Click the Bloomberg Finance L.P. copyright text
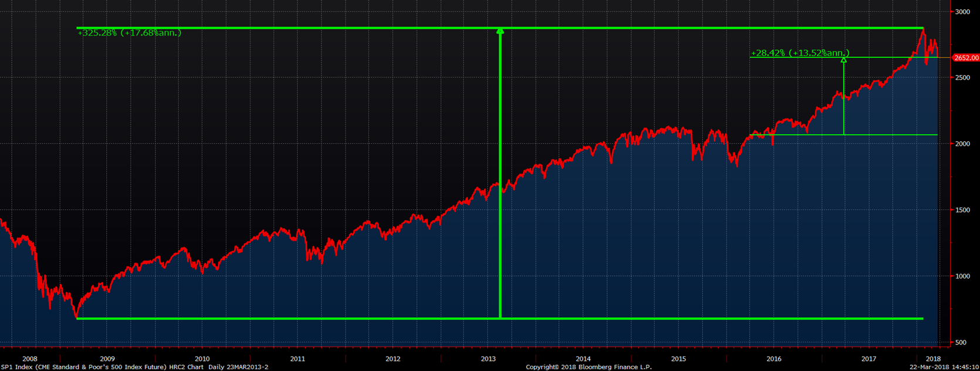This screenshot has width=980, height=371. [588, 367]
